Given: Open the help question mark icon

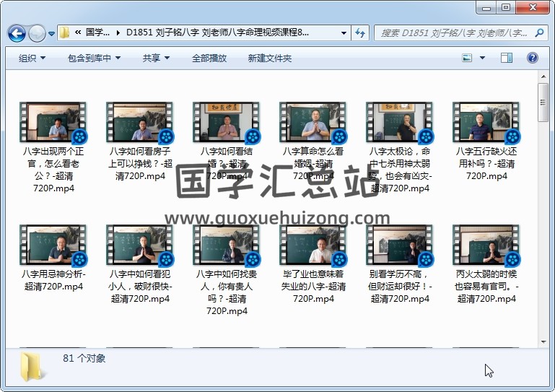Looking at the screenshot, I should 532,58.
